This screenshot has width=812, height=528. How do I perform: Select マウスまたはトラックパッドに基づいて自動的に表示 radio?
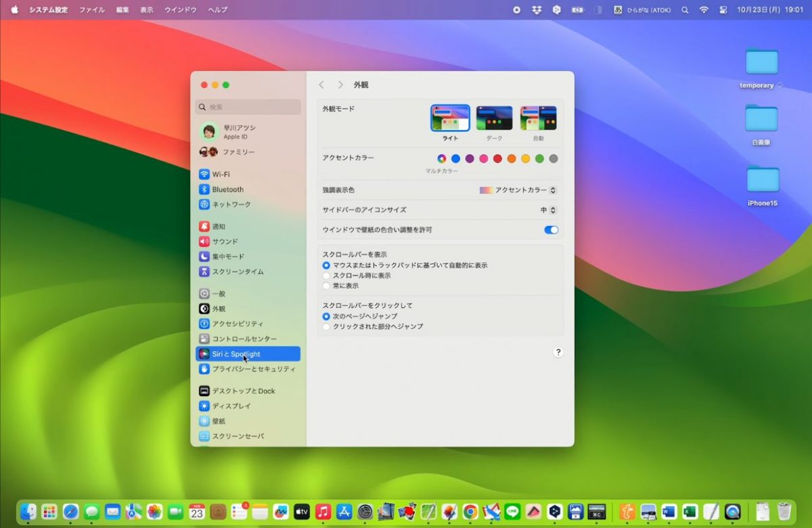tap(327, 265)
